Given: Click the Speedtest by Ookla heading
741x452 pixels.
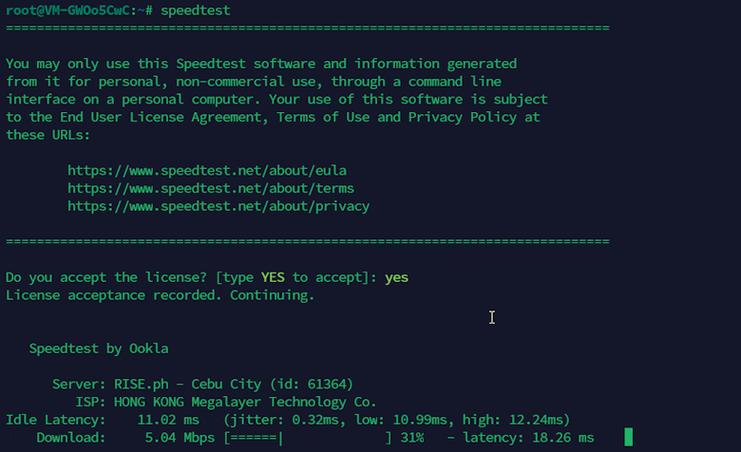Looking at the screenshot, I should tap(98, 349).
